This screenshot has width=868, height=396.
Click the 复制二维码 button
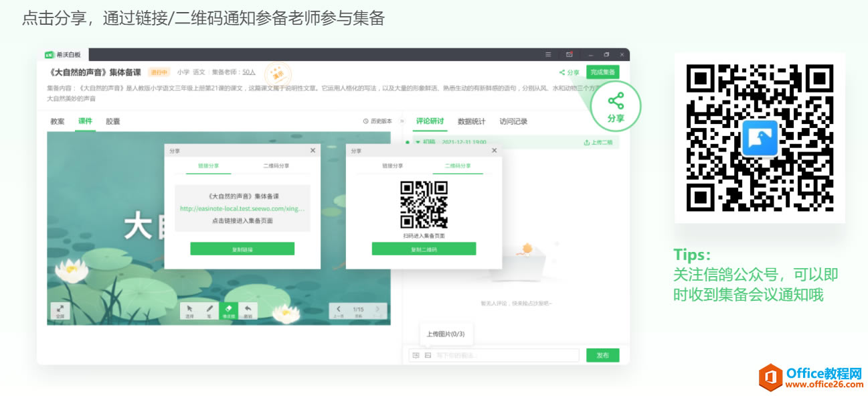pyautogui.click(x=424, y=249)
